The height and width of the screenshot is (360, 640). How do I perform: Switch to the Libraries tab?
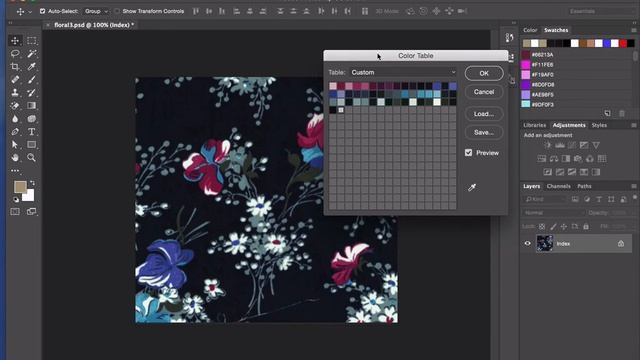(x=534, y=125)
